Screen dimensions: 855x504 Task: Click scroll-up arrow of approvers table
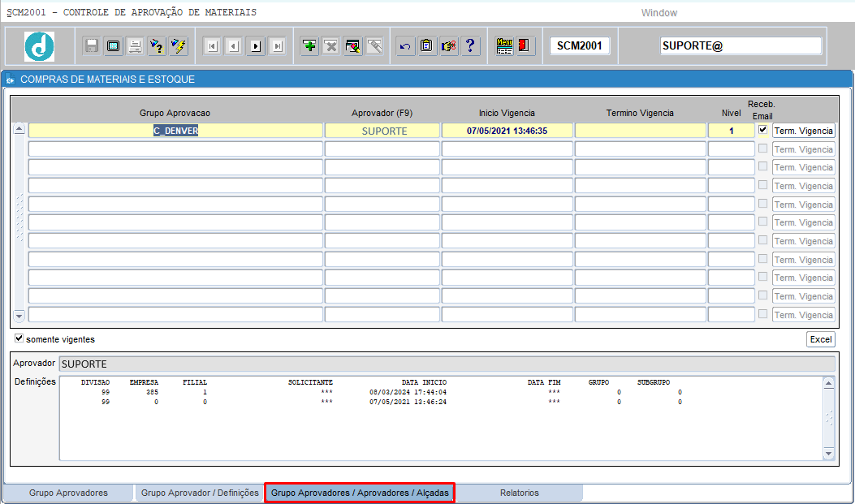(x=19, y=129)
